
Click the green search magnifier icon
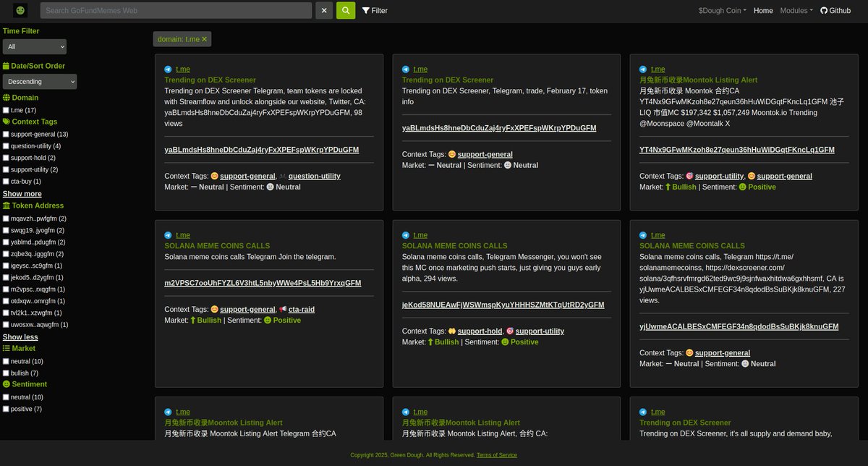tap(344, 10)
